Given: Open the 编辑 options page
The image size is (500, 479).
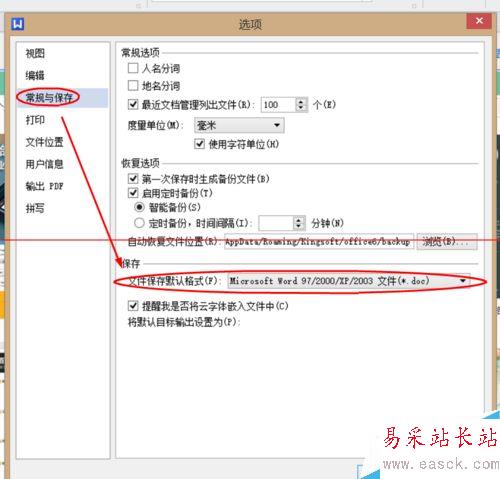Looking at the screenshot, I should 35,75.
